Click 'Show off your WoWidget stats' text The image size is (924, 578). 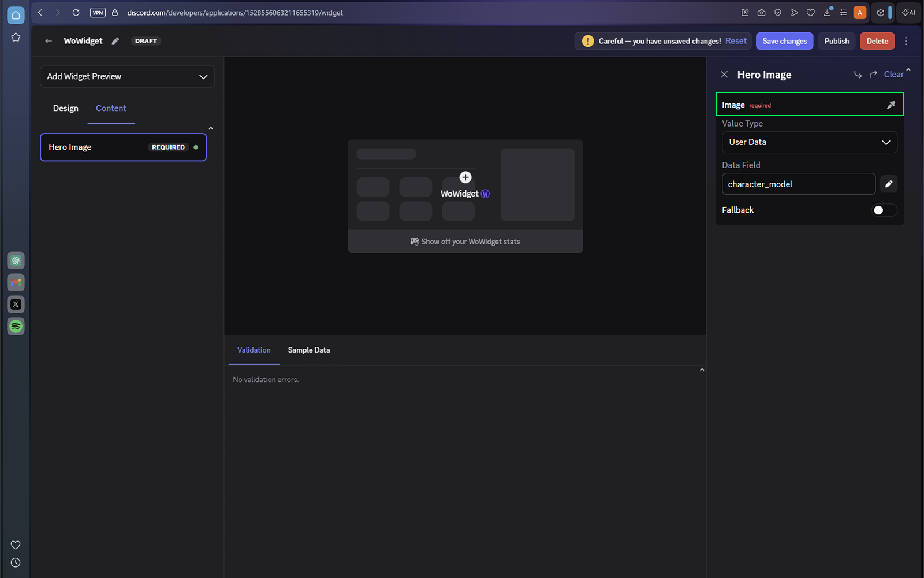470,242
